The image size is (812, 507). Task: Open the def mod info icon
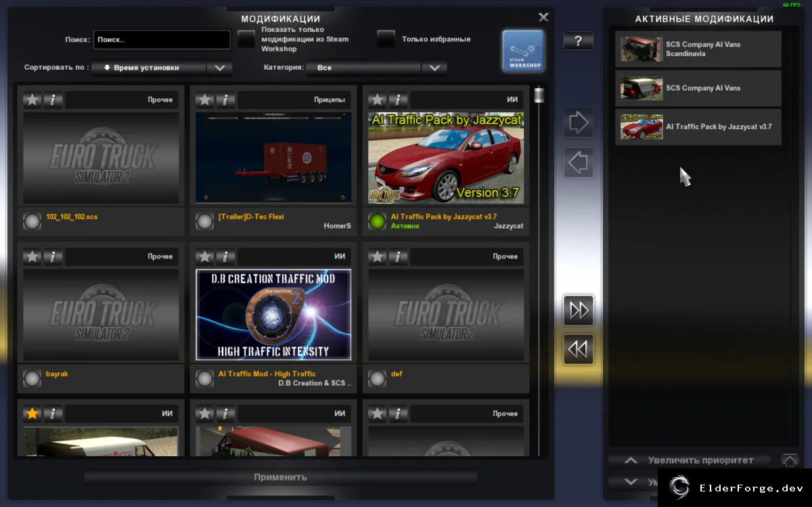click(x=398, y=257)
